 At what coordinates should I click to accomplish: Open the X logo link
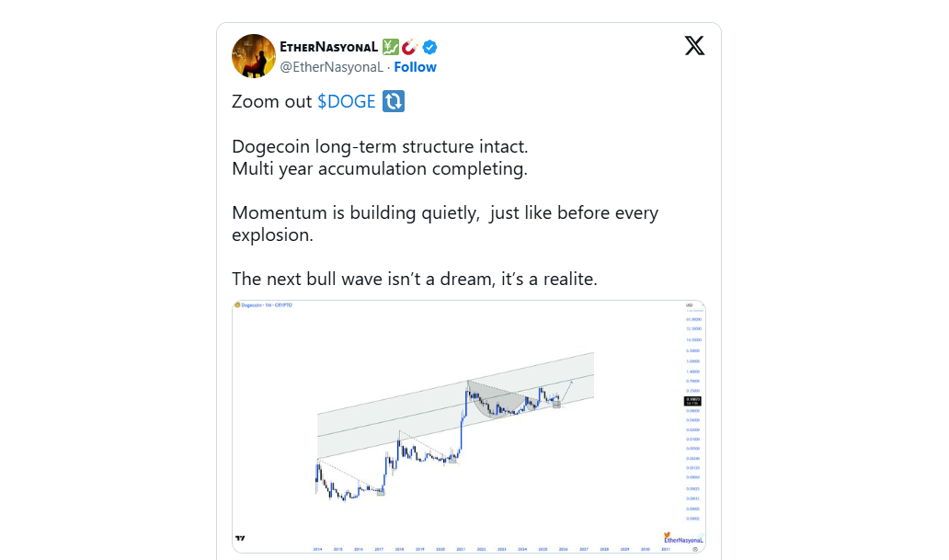coord(695,45)
